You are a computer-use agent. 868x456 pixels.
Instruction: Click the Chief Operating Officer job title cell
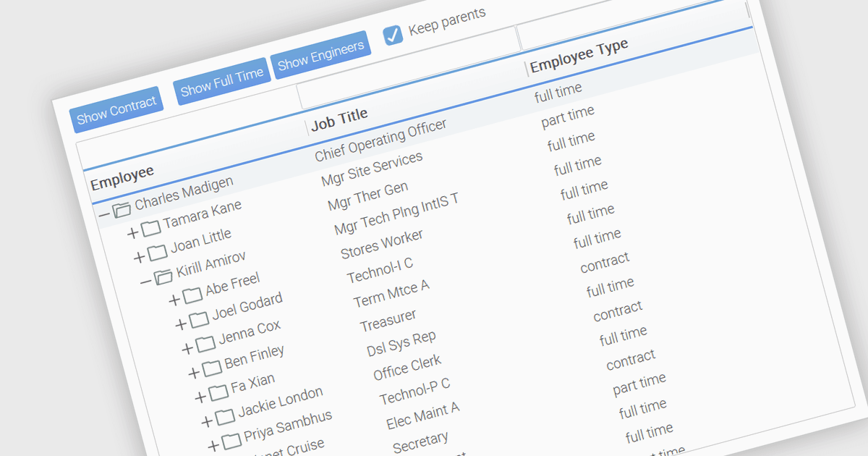tap(381, 140)
